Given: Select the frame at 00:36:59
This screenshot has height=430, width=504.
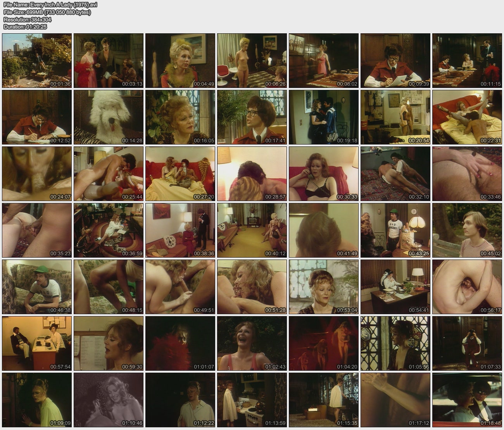Looking at the screenshot, I should click(x=109, y=230).
